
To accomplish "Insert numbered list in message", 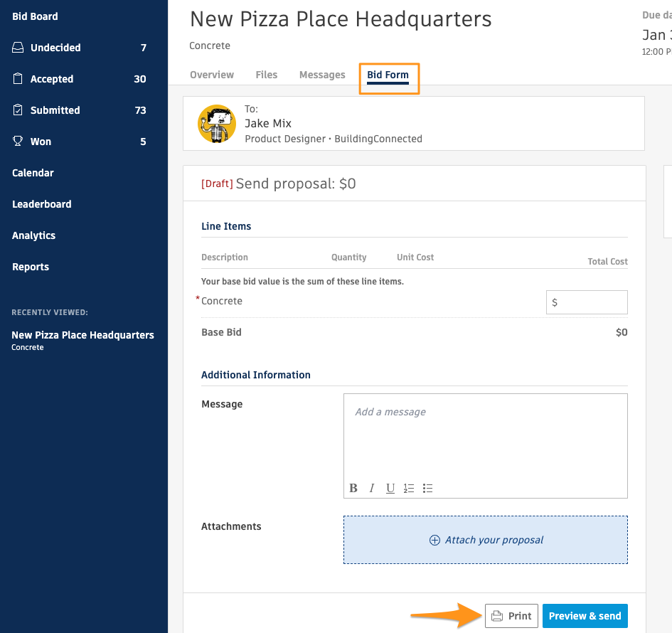I will pyautogui.click(x=409, y=488).
